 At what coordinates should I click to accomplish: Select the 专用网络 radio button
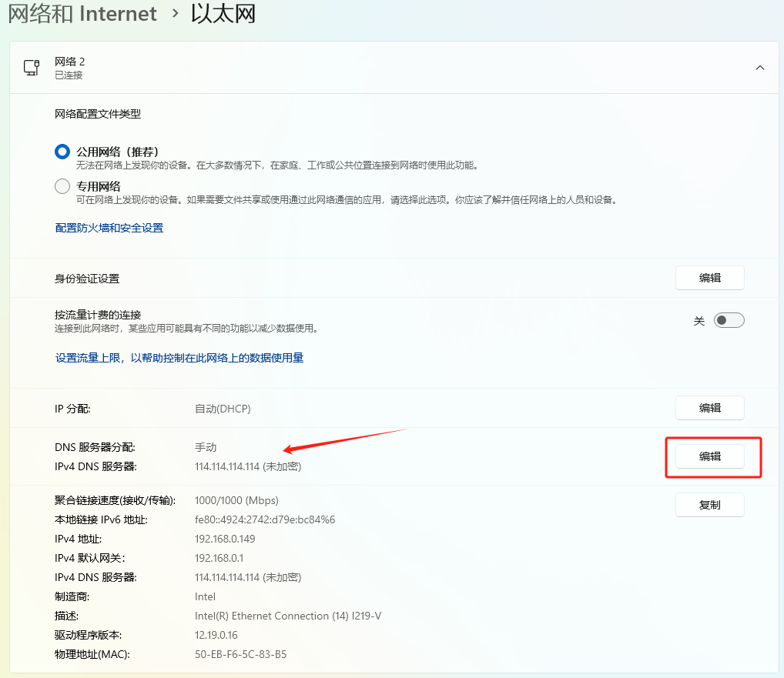coord(62,186)
